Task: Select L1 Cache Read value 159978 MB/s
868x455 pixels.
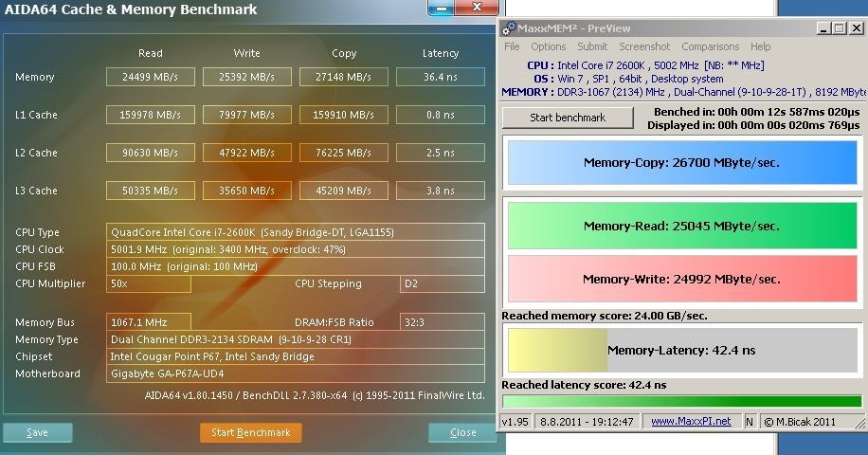Action: pyautogui.click(x=150, y=115)
